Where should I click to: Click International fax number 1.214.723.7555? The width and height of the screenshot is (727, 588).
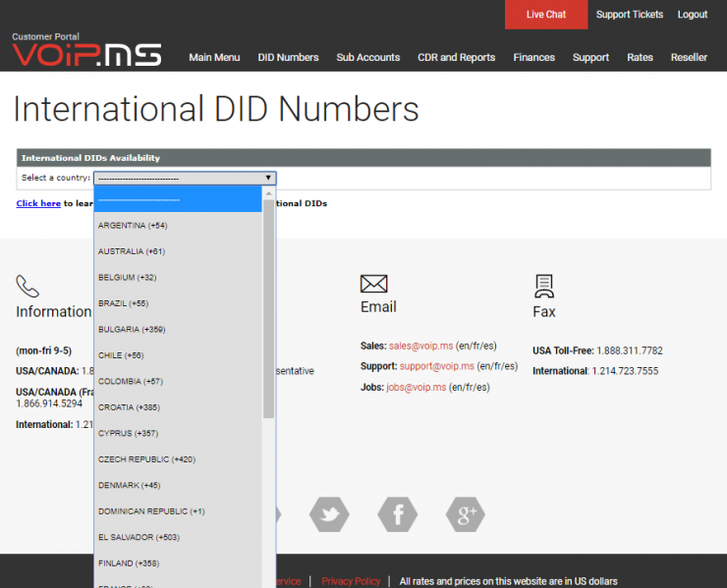(625, 371)
